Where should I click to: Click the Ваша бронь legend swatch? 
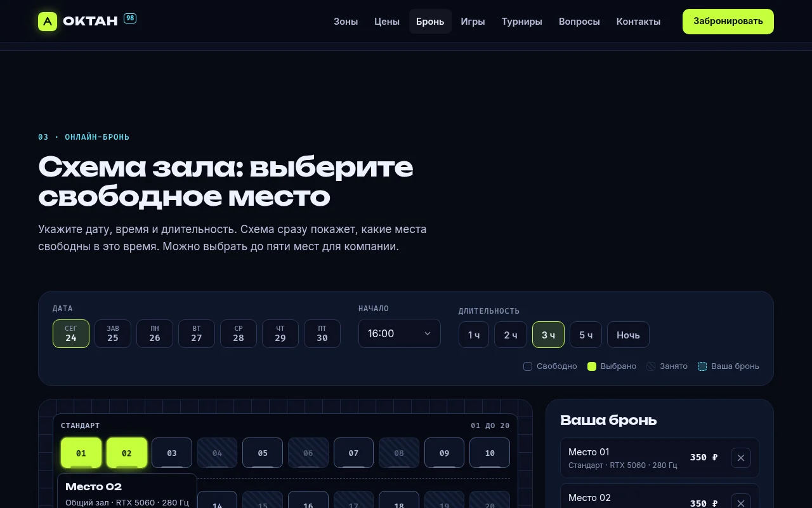pos(702,366)
